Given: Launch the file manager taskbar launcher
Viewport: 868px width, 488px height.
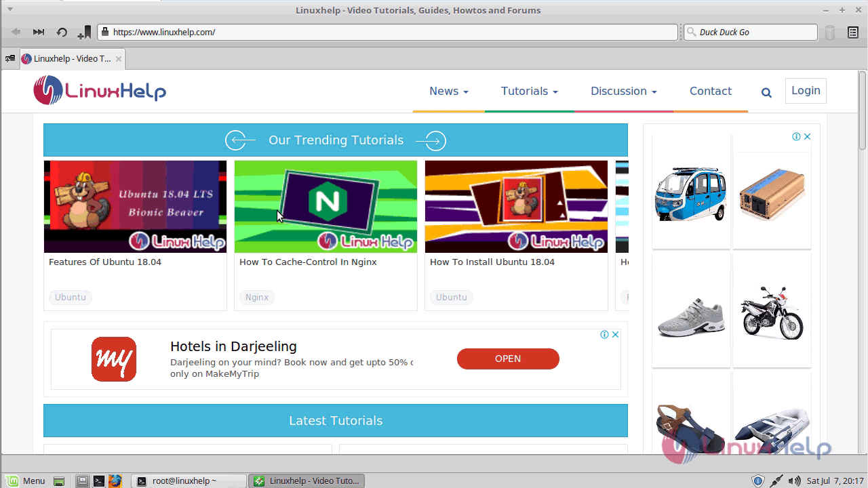Looking at the screenshot, I should (82, 481).
